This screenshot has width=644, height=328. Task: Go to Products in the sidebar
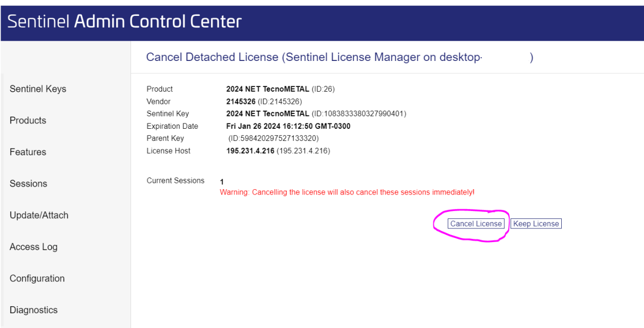[x=28, y=120]
